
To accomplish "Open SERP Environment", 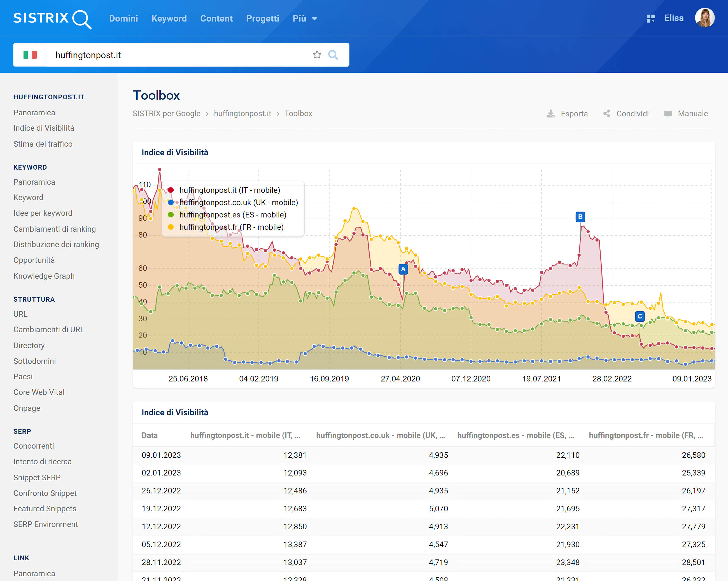I will [x=46, y=524].
